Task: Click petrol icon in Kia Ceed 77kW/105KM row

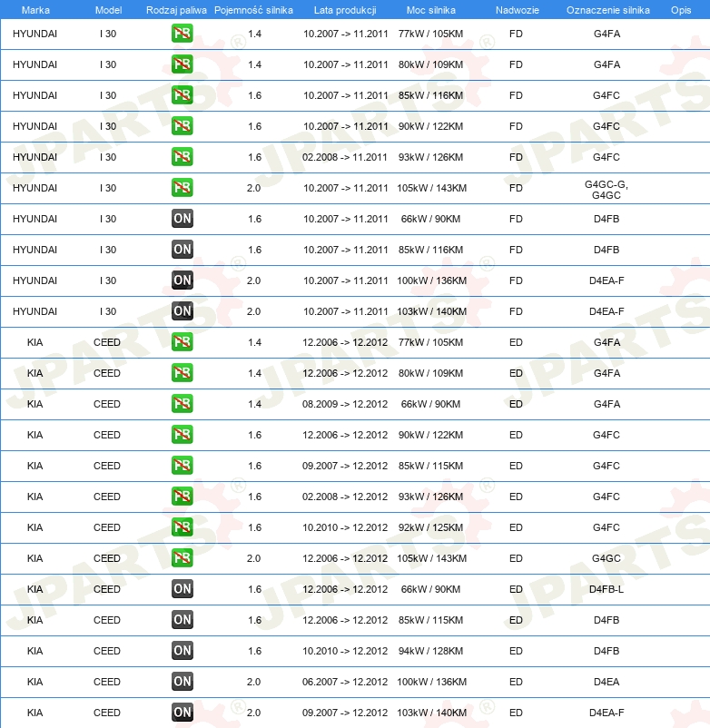Action: point(182,341)
